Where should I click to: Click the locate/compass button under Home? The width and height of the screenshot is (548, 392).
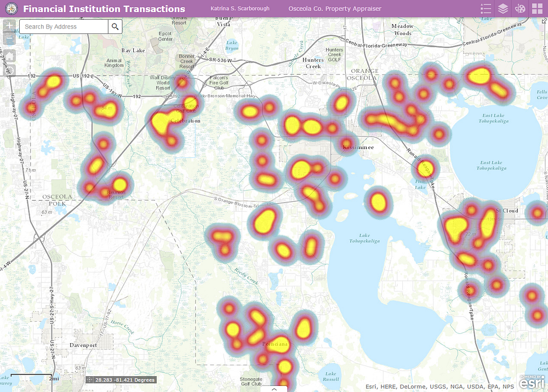click(9, 71)
